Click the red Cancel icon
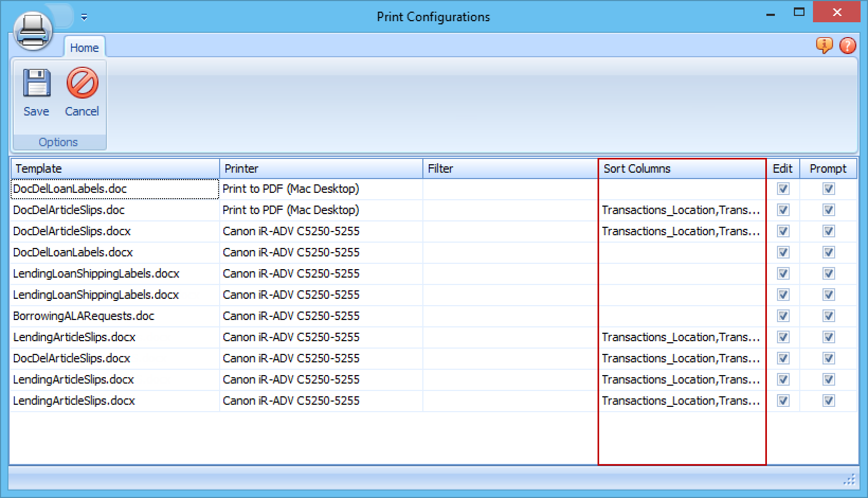Image resolution: width=868 pixels, height=498 pixels. click(x=82, y=83)
